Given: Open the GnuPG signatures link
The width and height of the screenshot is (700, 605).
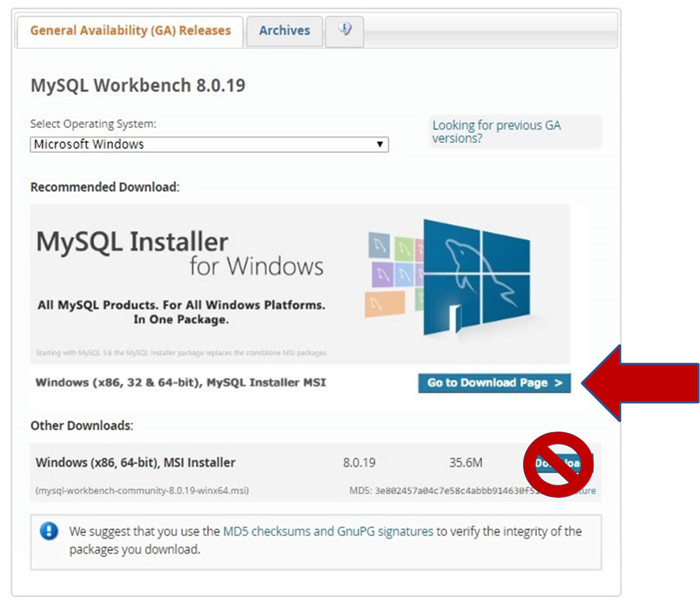Looking at the screenshot, I should click(382, 531).
